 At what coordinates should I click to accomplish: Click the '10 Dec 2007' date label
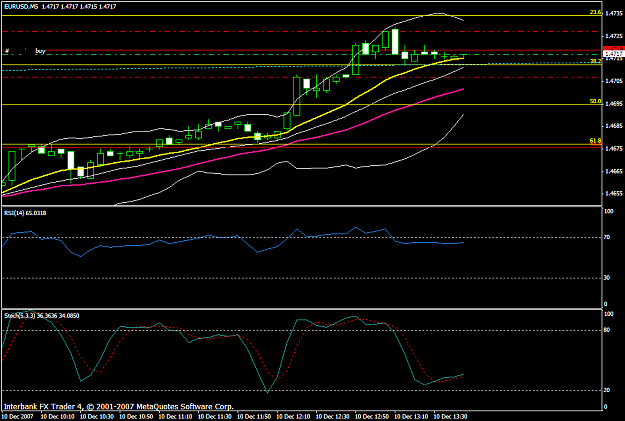click(18, 417)
